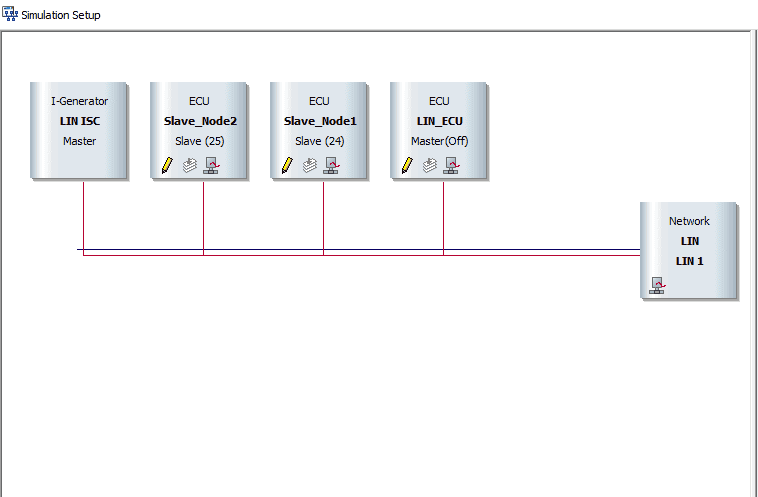Click the pencil edit icon on Slave_Node1
The width and height of the screenshot is (758, 497).
287,165
